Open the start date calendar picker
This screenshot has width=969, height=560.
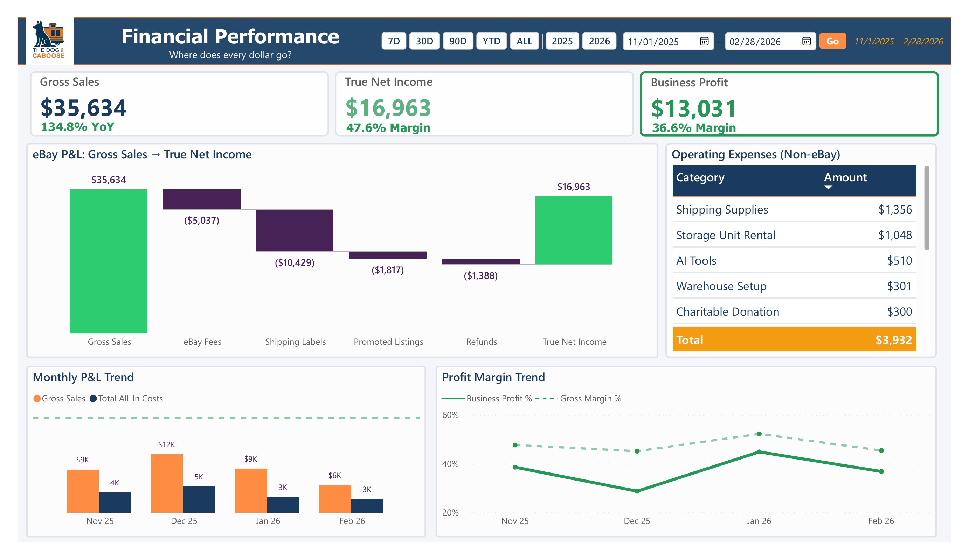coord(706,42)
